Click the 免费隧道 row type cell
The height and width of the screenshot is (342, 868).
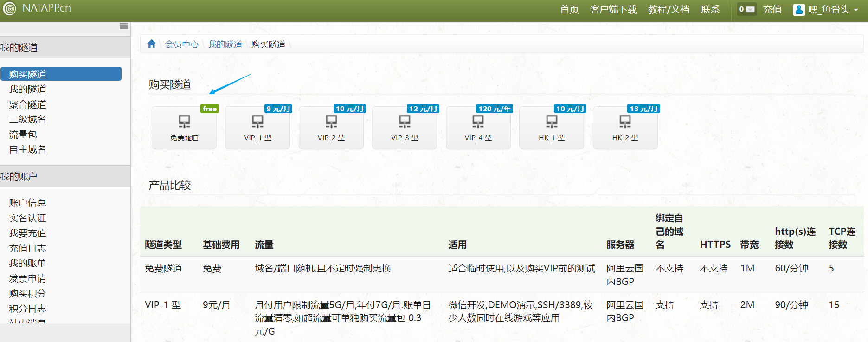tap(163, 268)
